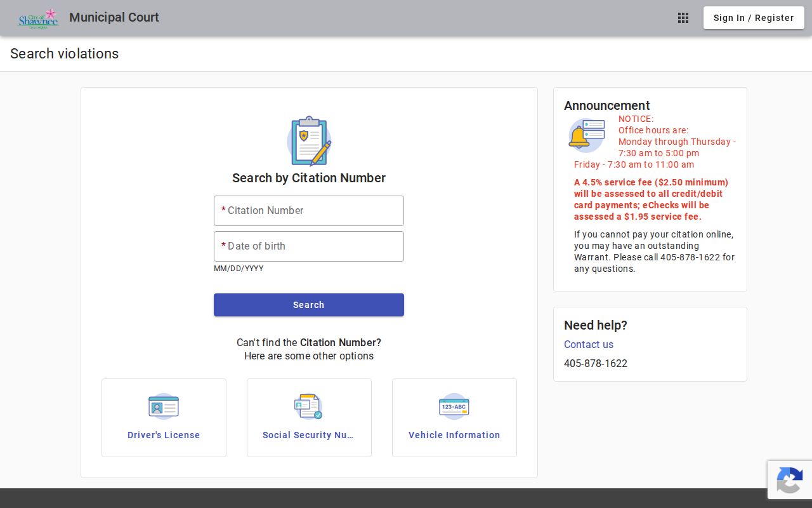Viewport: 812px width, 508px height.
Task: Click the Search by Citation Number heading
Action: (309, 178)
